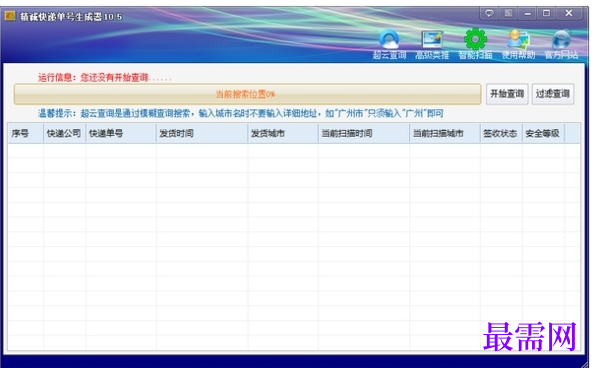This screenshot has height=368, width=595.
Task: Visit the 官方网站 official website
Action: [561, 44]
